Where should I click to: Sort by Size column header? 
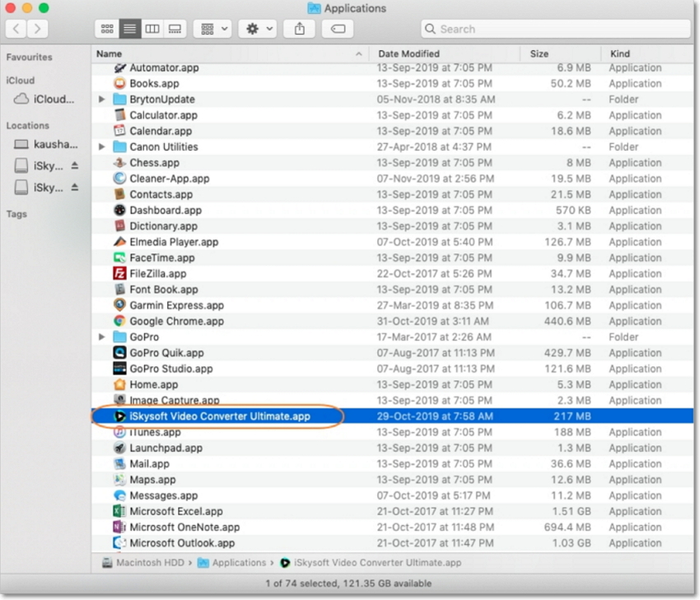pyautogui.click(x=539, y=53)
